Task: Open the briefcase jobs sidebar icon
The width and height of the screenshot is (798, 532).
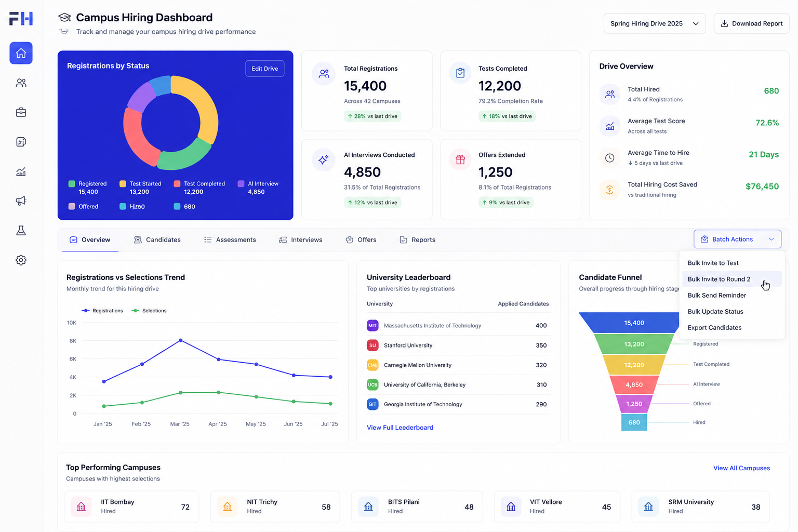Action: 21,112
